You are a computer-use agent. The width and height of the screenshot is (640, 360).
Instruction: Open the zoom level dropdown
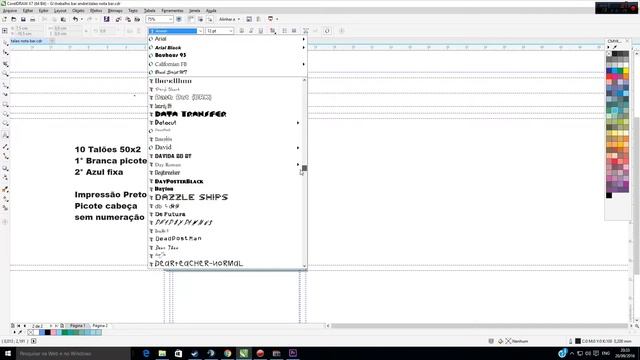point(170,19)
